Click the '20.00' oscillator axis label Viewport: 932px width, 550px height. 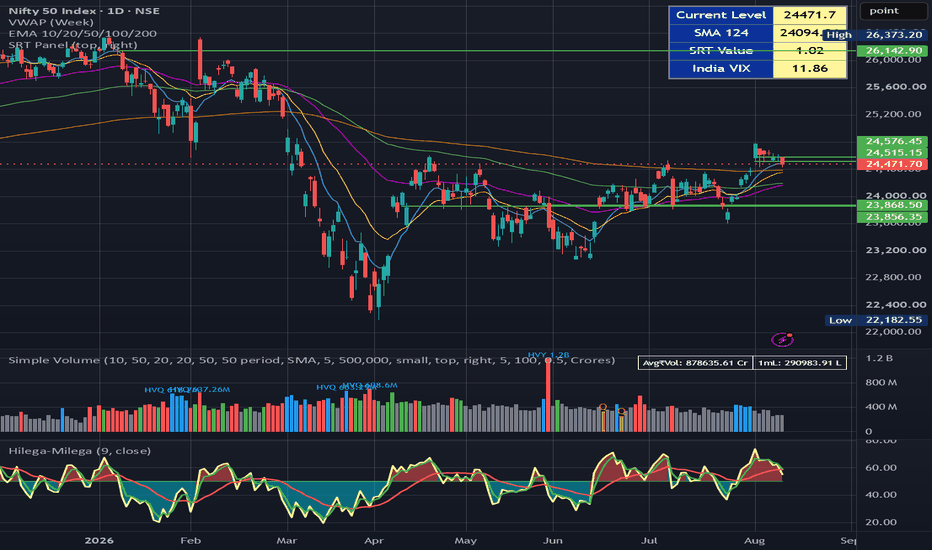(x=881, y=522)
